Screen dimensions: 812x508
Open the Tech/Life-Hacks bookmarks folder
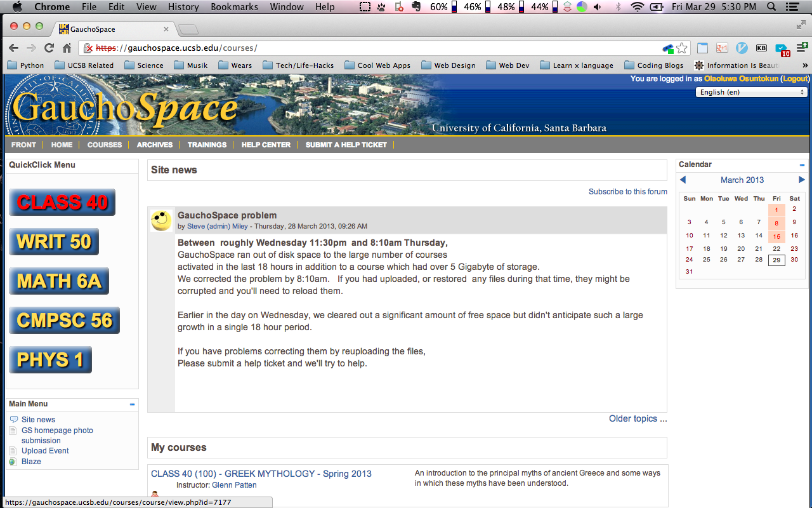[298, 65]
